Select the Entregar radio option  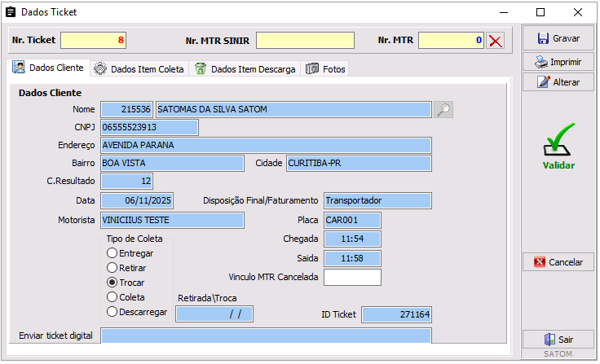(112, 253)
